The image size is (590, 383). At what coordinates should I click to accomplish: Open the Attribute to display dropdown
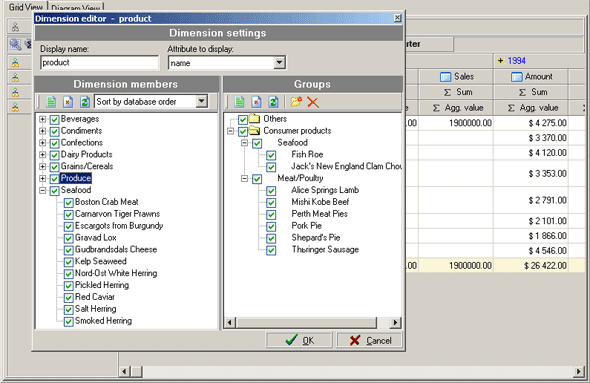tap(279, 62)
